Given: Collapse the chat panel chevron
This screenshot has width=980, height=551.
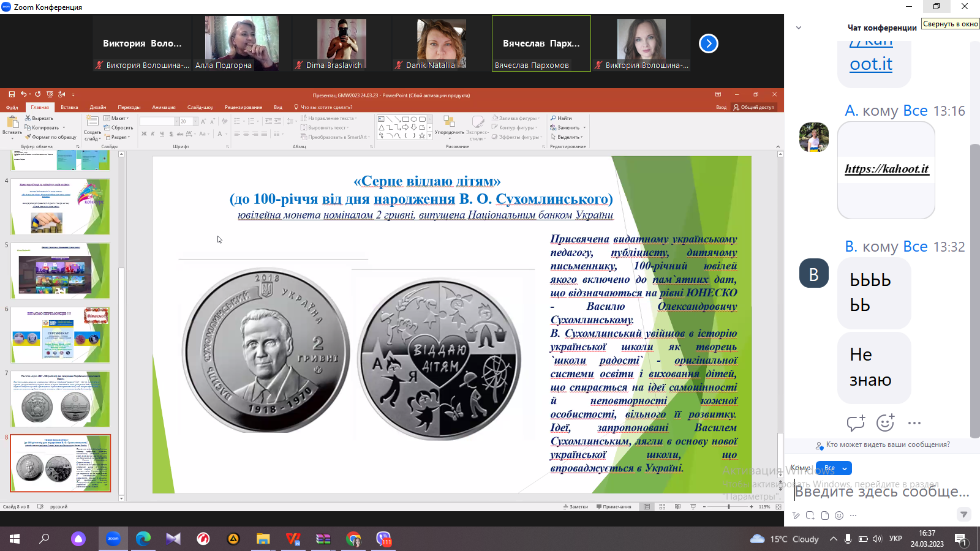Looking at the screenshot, I should (x=798, y=28).
